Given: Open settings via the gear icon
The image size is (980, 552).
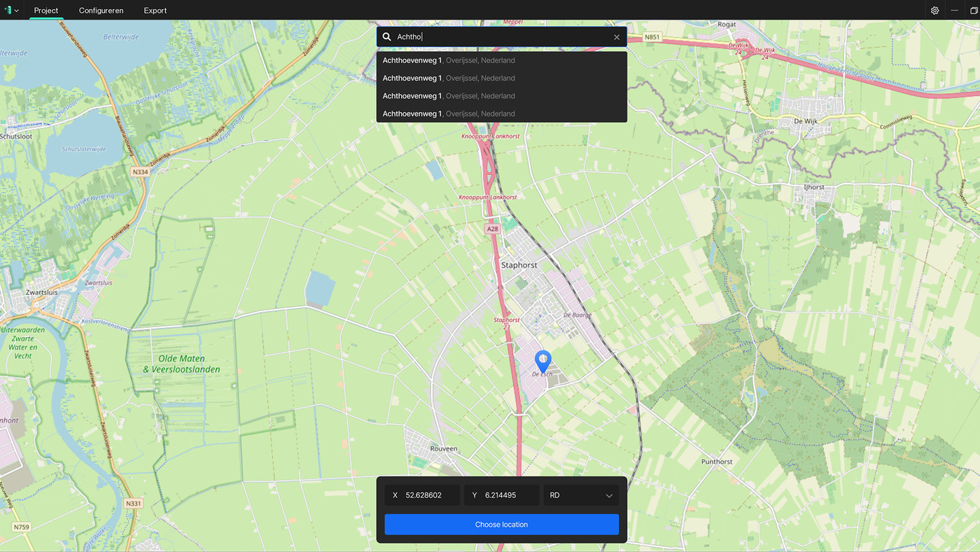Looking at the screenshot, I should (x=934, y=11).
